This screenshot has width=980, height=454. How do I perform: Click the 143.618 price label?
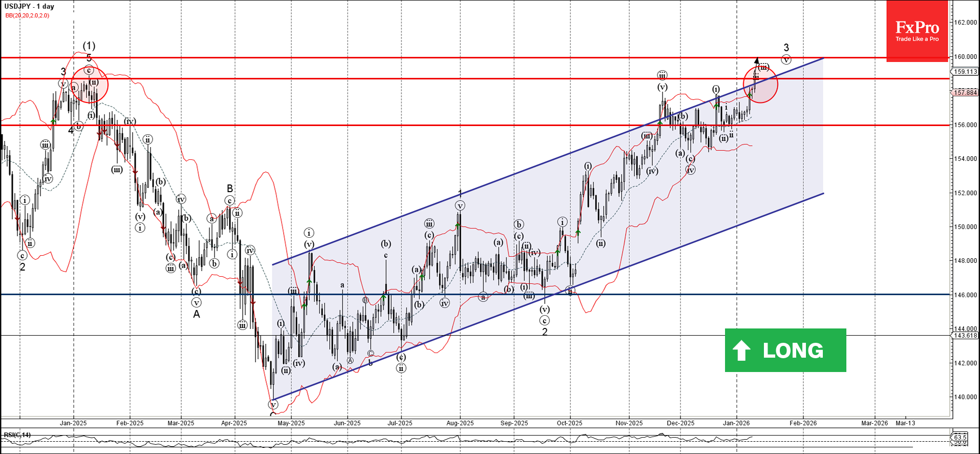click(966, 336)
